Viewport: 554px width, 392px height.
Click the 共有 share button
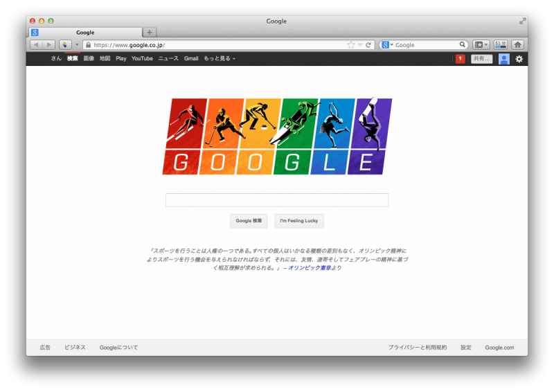tap(481, 59)
